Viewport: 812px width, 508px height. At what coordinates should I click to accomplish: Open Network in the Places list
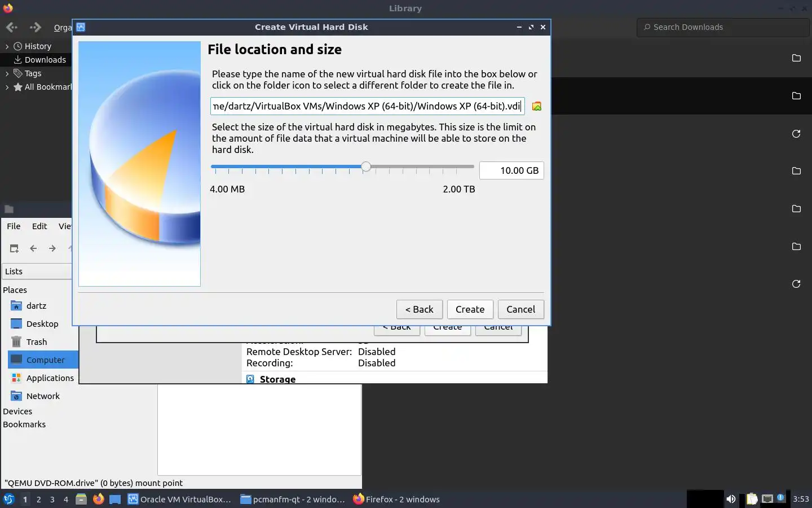click(x=43, y=396)
